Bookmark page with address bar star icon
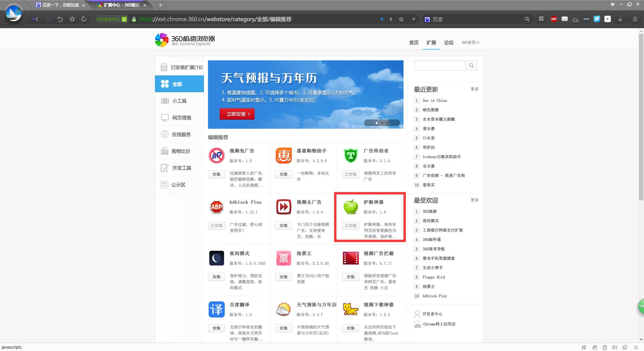The height and width of the screenshot is (351, 644). tap(401, 19)
